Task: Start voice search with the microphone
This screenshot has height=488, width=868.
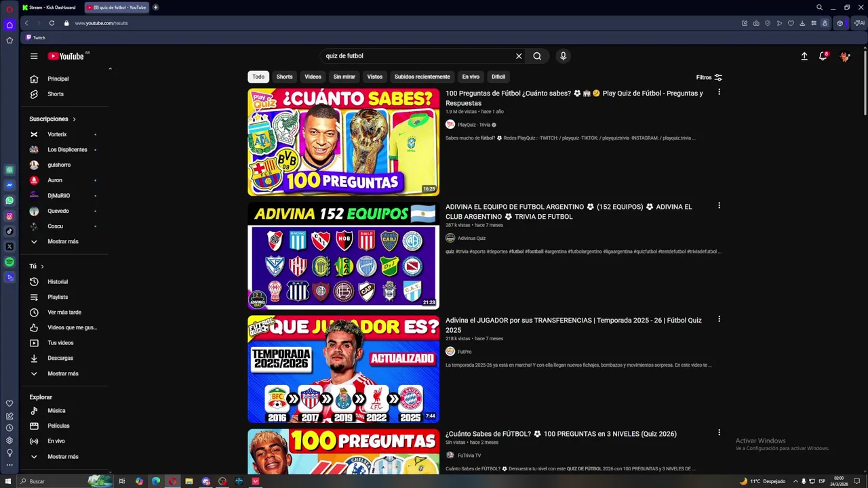Action: (x=563, y=56)
